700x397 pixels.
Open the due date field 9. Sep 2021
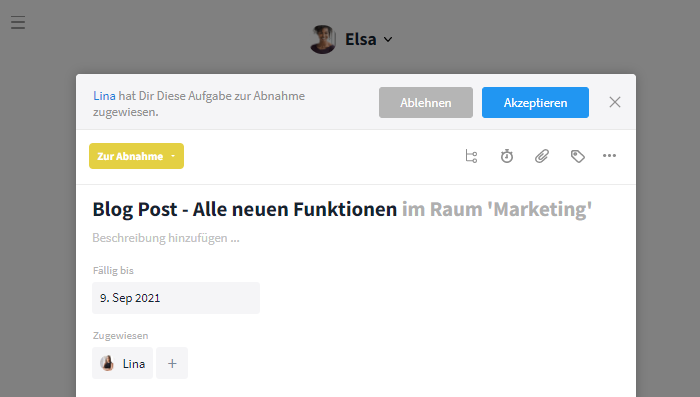pos(175,298)
